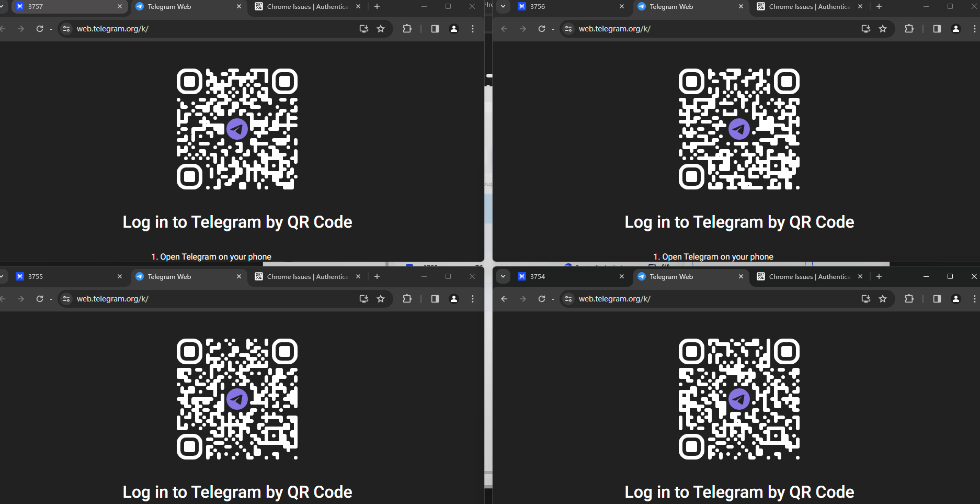Close Telegram Web tab in 3756 window
The image size is (980, 504).
coord(741,7)
